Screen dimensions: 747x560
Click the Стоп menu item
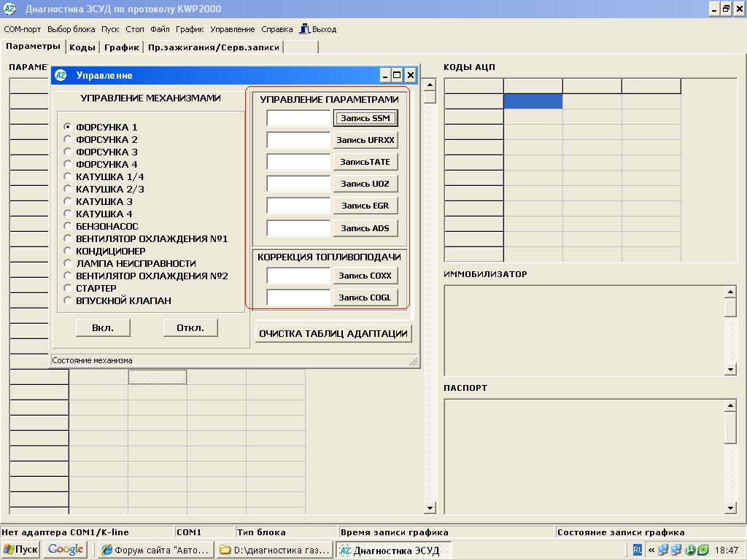click(x=135, y=29)
